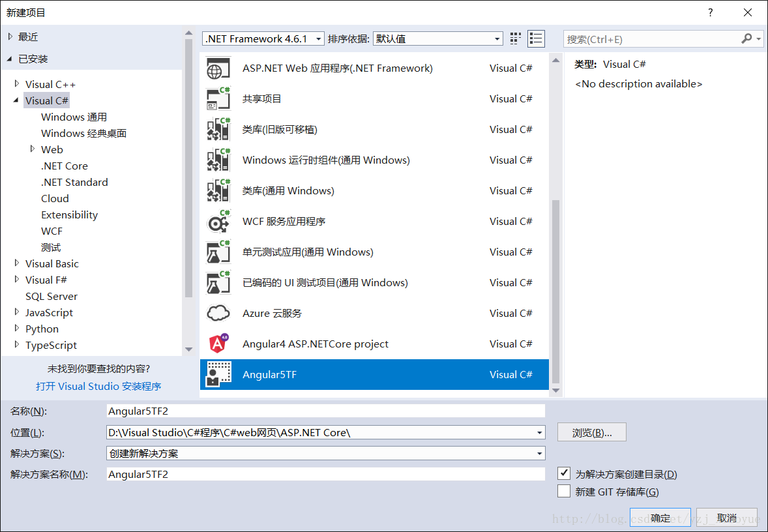Select the WCF 服务应用程序 template row
Viewport: 768px width, 532px height.
coord(375,222)
